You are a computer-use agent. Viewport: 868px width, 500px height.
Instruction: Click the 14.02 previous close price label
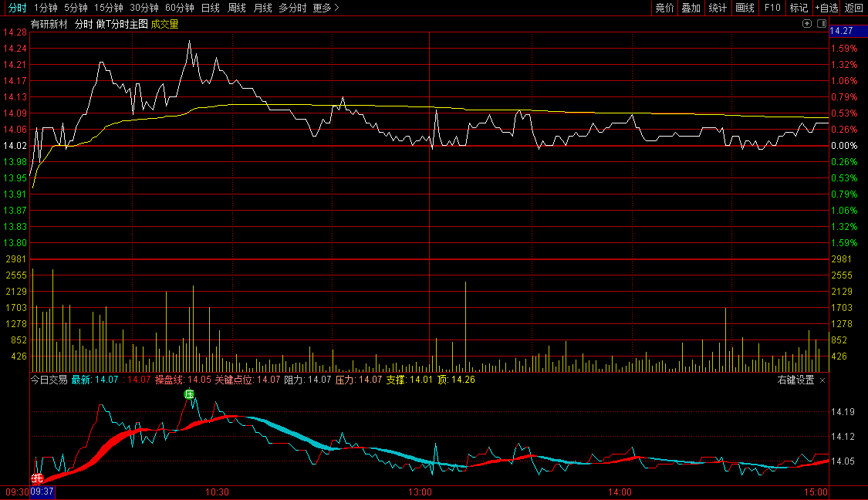click(x=15, y=146)
